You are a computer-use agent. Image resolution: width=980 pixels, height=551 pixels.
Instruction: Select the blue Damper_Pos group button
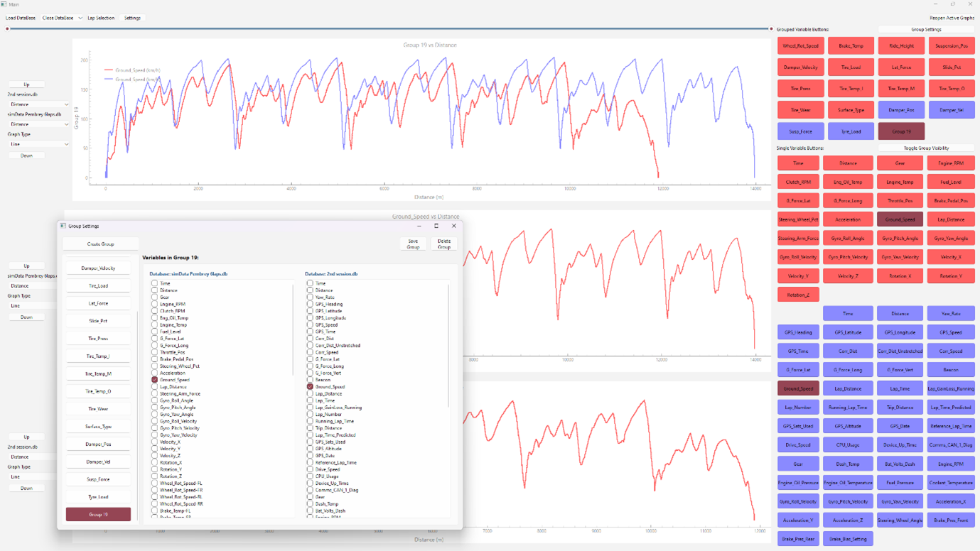click(x=901, y=110)
